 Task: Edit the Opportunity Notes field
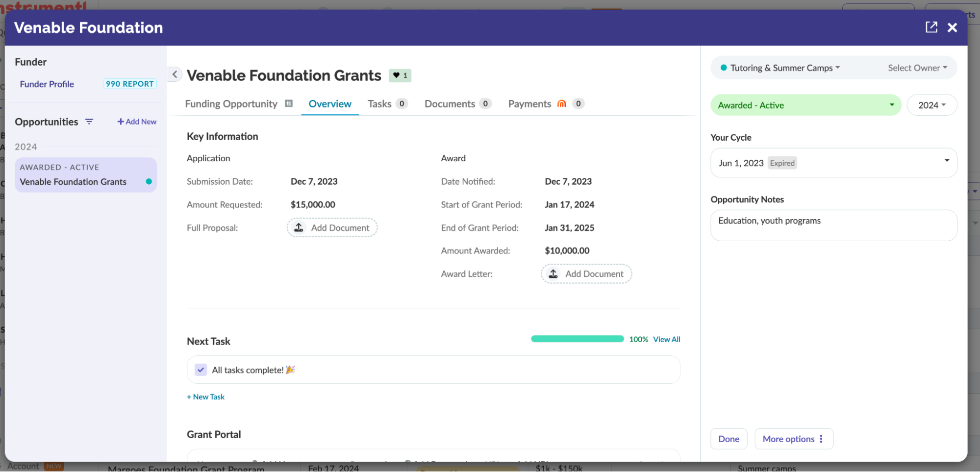click(833, 225)
